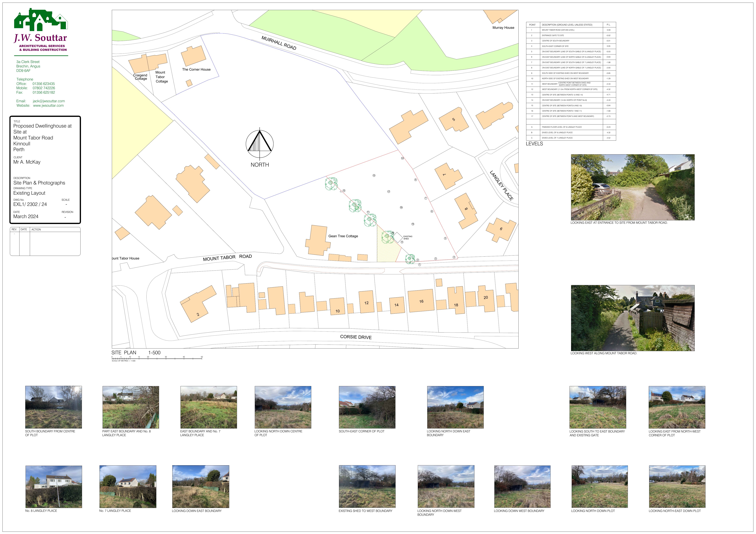Click the drawing number EXL1/ 2302 / 24
The width and height of the screenshot is (756, 534).
point(30,204)
